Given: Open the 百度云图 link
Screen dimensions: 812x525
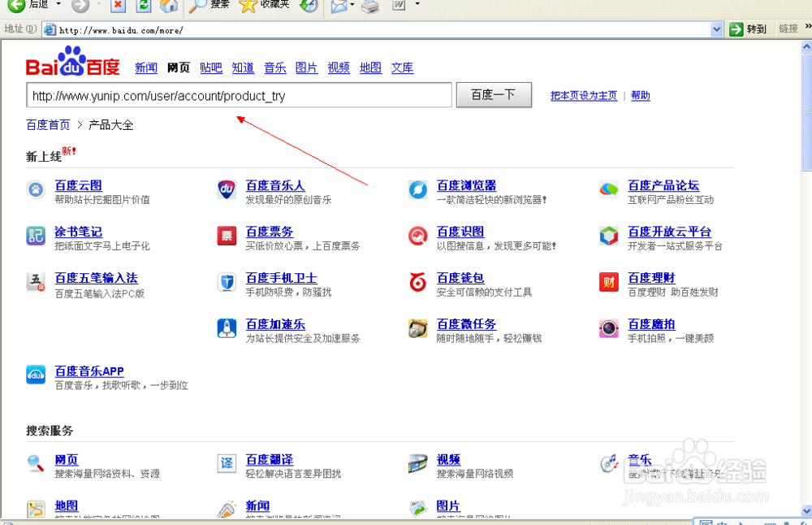Looking at the screenshot, I should tap(78, 185).
